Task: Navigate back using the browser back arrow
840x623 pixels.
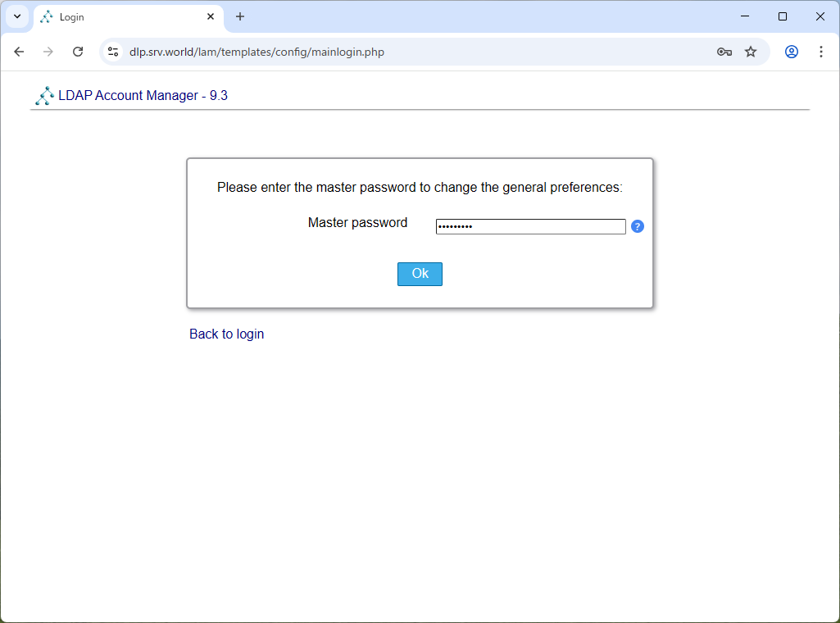Action: pos(19,51)
